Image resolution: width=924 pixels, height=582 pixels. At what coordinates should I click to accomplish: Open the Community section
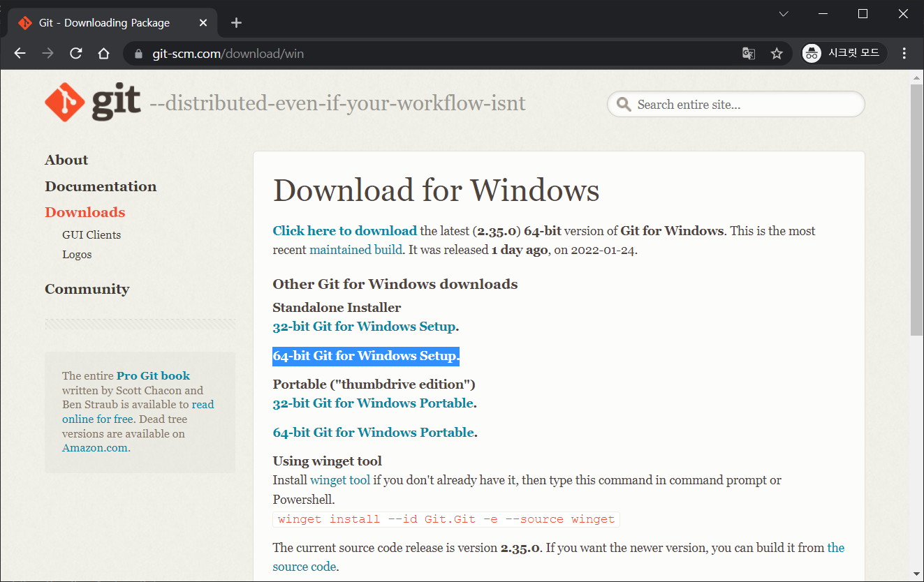pos(87,289)
